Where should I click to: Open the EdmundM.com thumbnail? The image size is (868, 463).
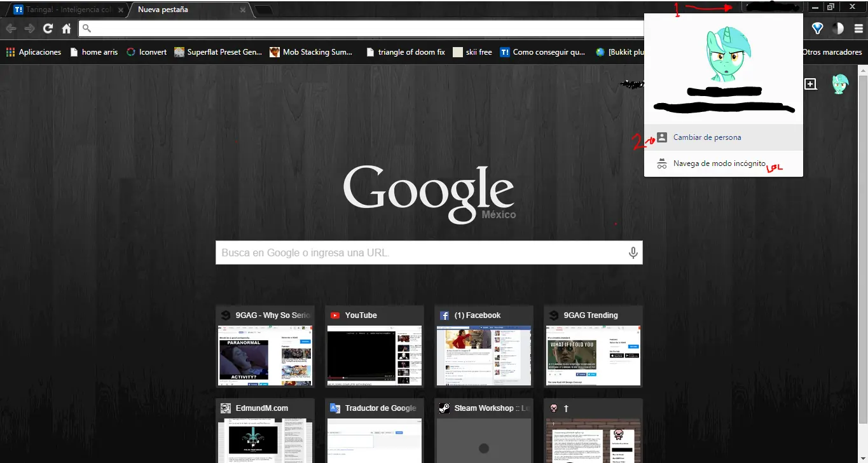tap(265, 431)
